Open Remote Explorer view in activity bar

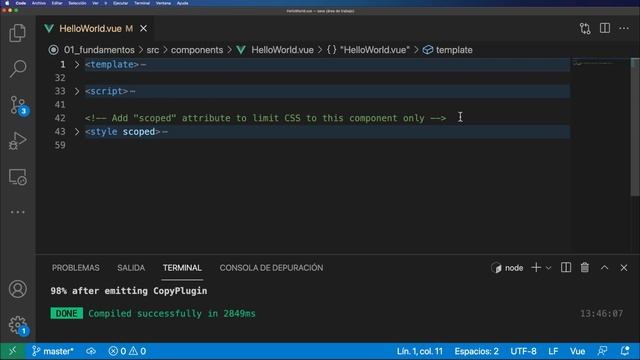[x=18, y=177]
